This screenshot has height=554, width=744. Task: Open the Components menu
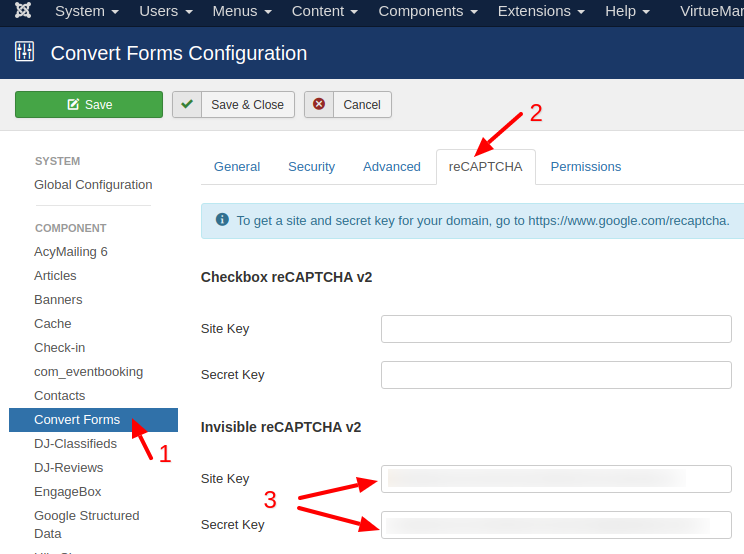click(x=426, y=11)
